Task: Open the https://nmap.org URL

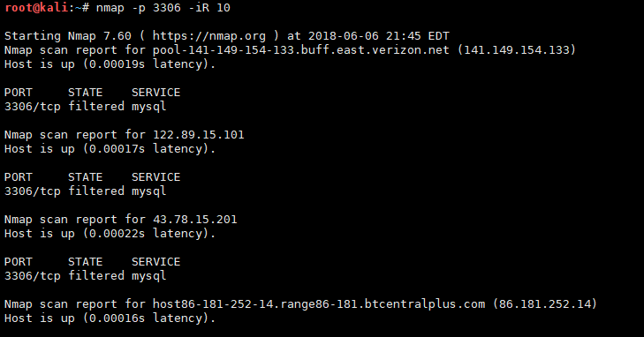Action: point(209,36)
